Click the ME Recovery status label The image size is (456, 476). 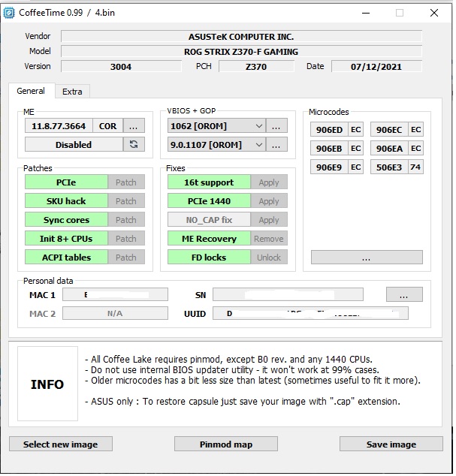click(x=209, y=239)
